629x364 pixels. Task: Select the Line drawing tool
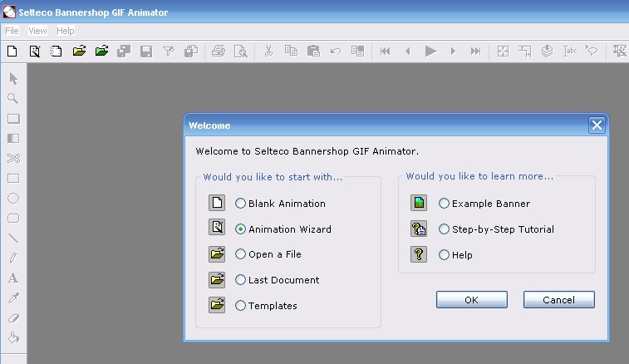[x=13, y=238]
